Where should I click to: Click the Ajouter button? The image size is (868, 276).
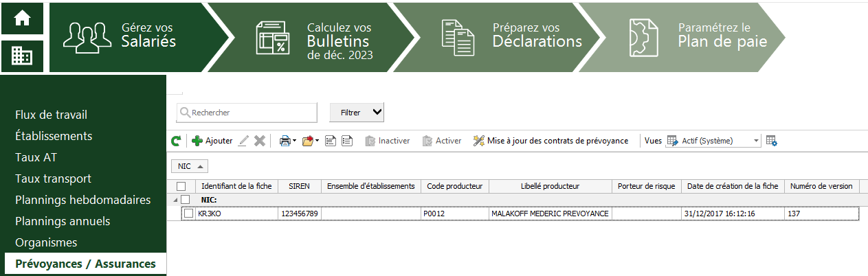click(212, 141)
